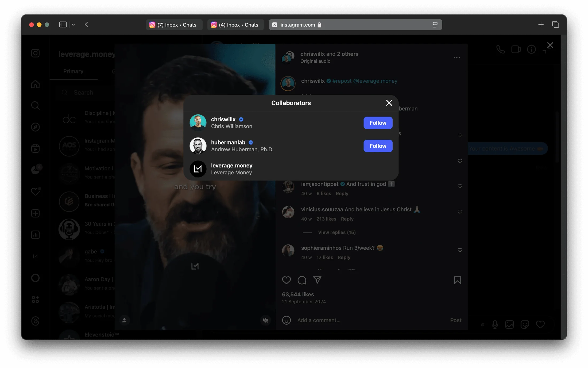Close the Collaborators dialog
Viewport: 588px width, 368px height.
coord(389,103)
